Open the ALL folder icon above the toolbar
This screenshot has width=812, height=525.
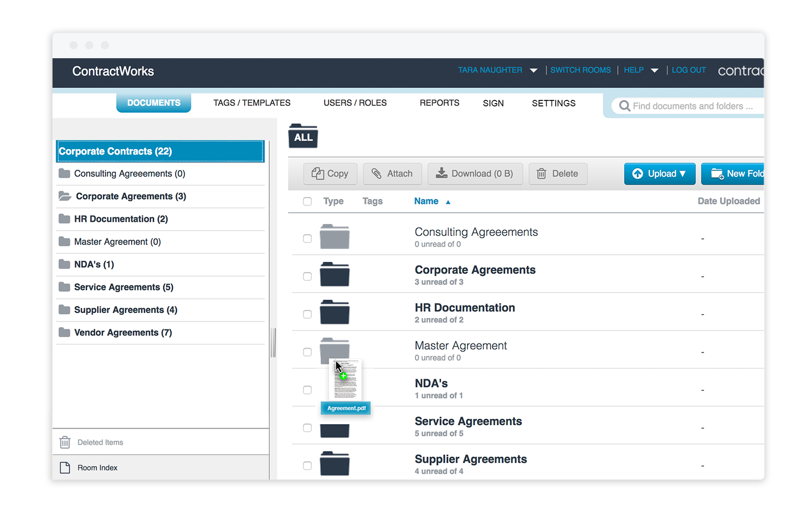(x=303, y=137)
